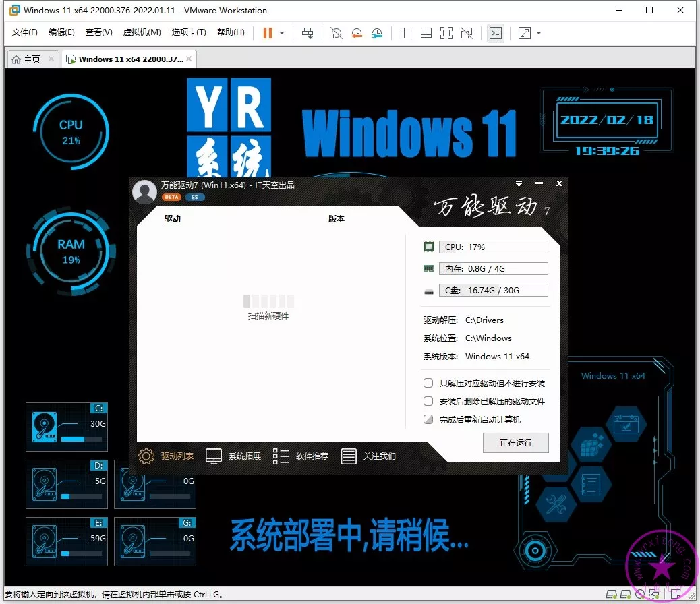Click the C盘 usage bar
The width and height of the screenshot is (700, 604).
point(493,291)
